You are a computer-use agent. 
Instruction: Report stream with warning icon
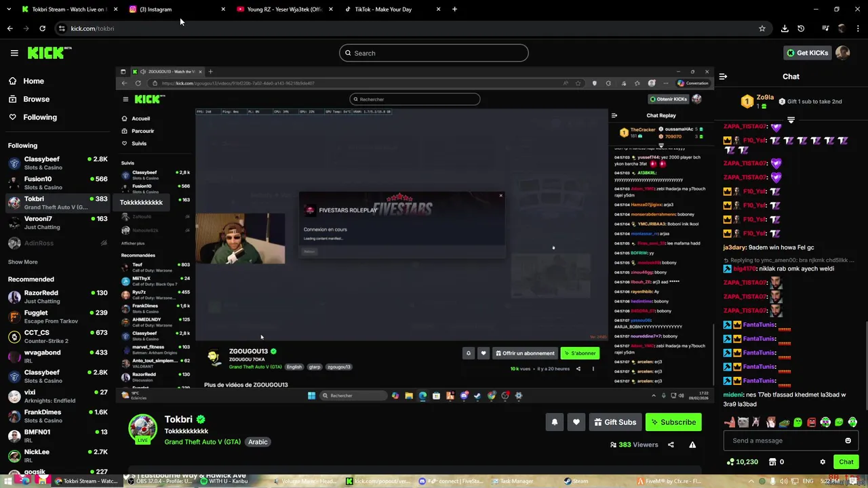click(x=692, y=445)
